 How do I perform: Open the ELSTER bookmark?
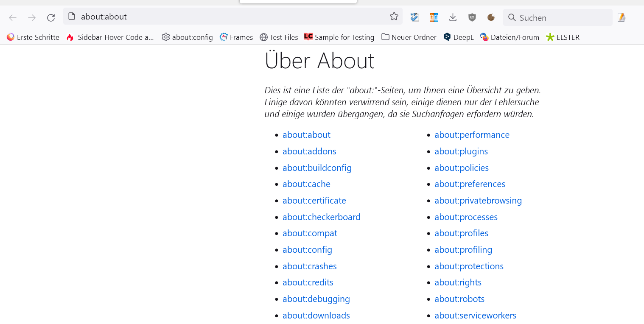click(x=563, y=37)
